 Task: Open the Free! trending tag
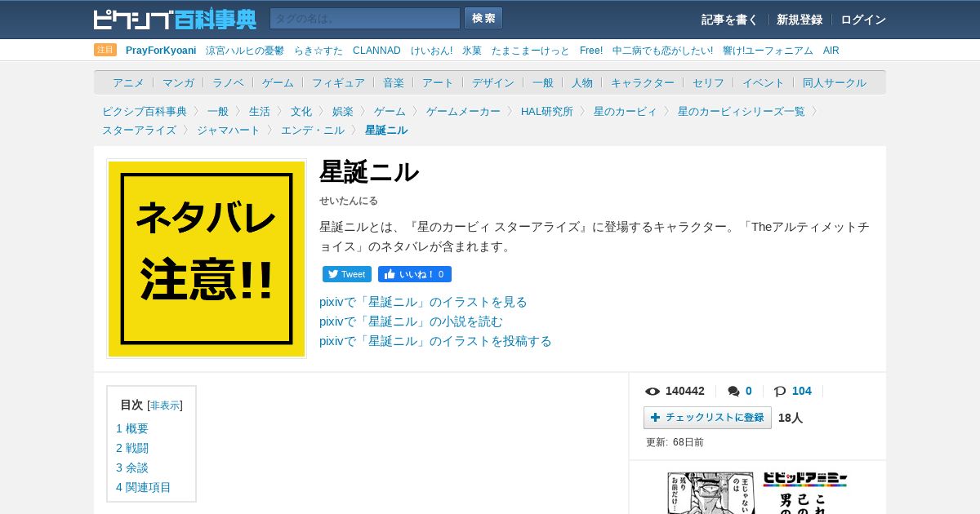(591, 51)
